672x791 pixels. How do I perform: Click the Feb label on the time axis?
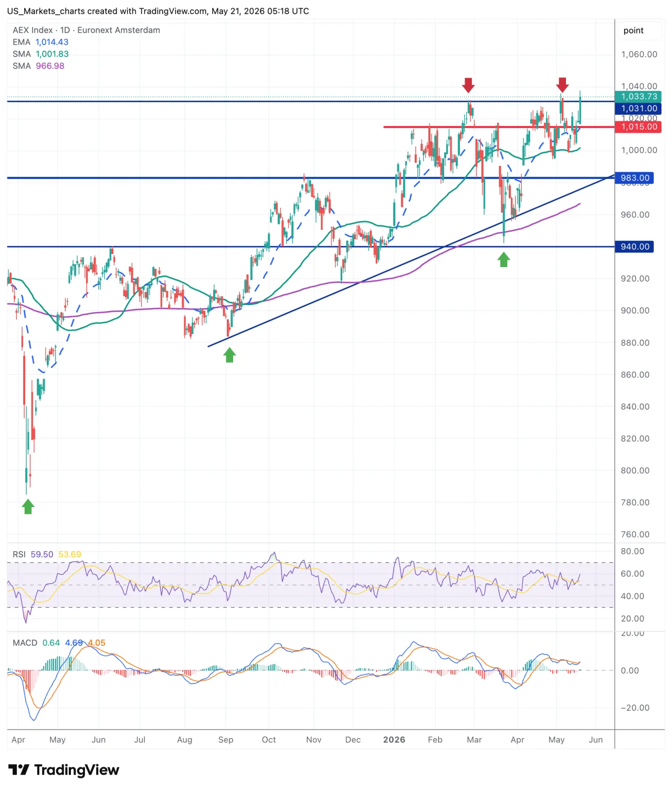(435, 740)
